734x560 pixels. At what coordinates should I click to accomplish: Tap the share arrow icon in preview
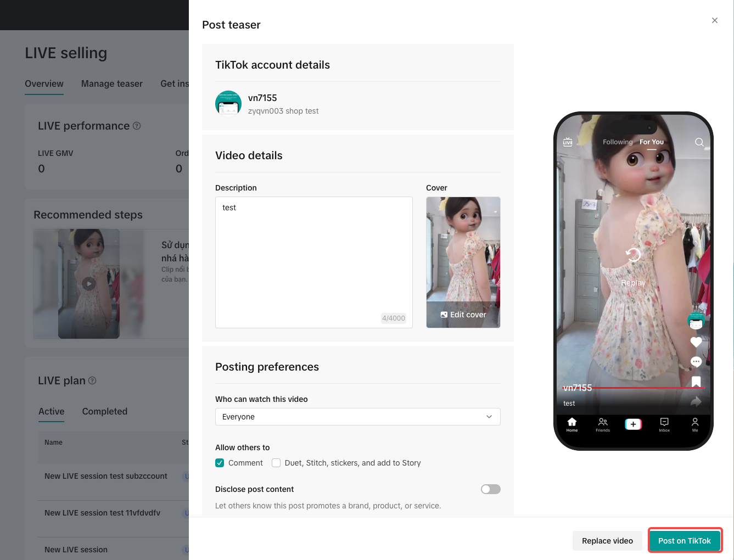click(696, 401)
